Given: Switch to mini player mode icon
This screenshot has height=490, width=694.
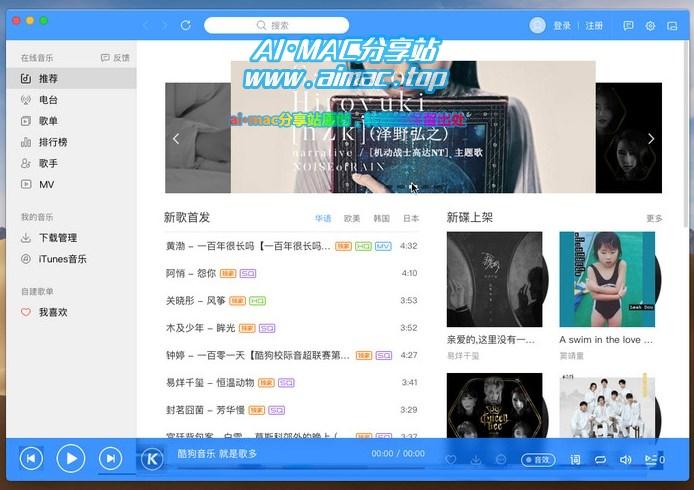Looking at the screenshot, I should [x=672, y=26].
